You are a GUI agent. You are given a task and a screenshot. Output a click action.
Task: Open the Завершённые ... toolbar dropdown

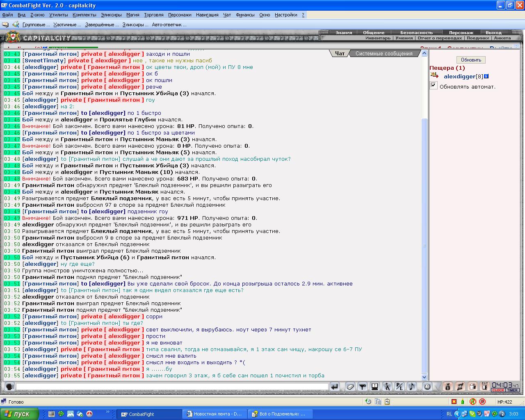click(x=102, y=25)
